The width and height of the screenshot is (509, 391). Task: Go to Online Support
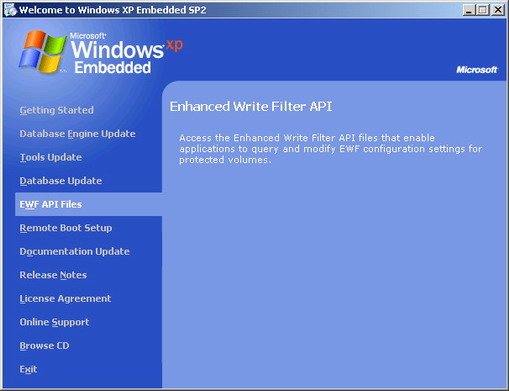pyautogui.click(x=54, y=322)
